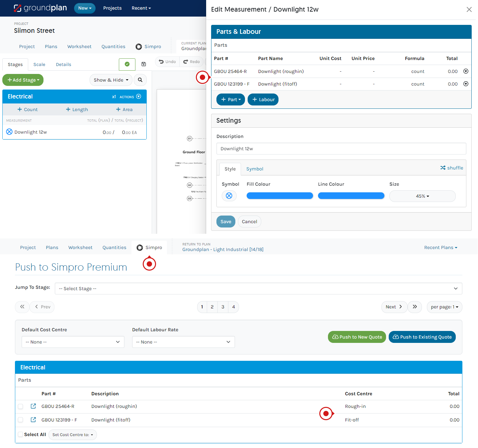Open external link for GBOU 25464-R part
478x448 pixels.
pos(33,406)
